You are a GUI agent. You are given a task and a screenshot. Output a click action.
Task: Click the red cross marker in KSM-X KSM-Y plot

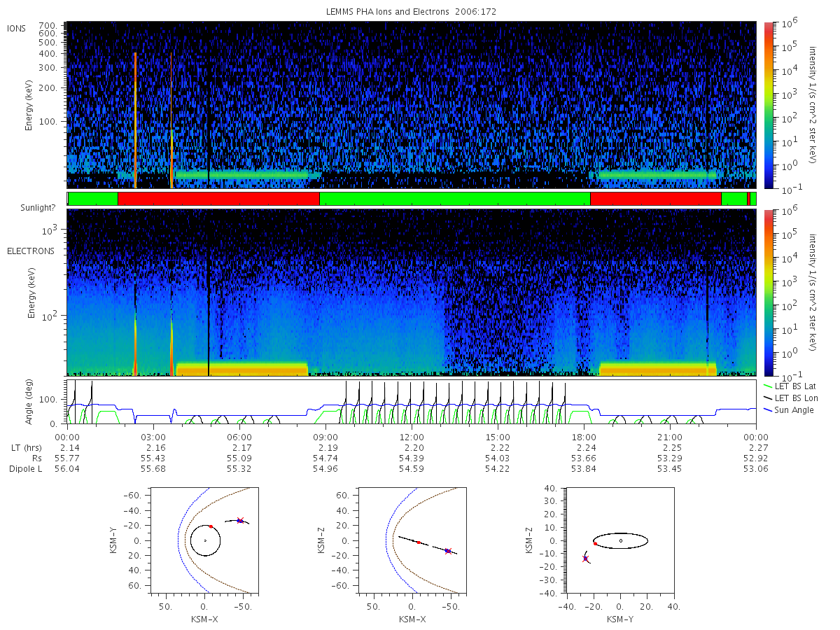click(x=240, y=520)
